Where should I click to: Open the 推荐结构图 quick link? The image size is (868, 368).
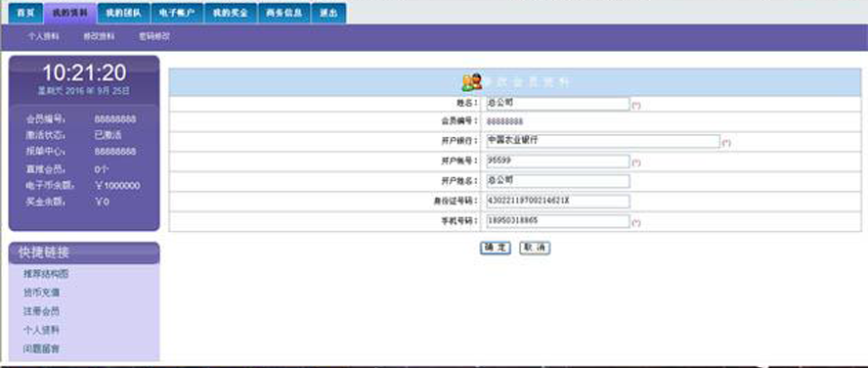click(46, 274)
